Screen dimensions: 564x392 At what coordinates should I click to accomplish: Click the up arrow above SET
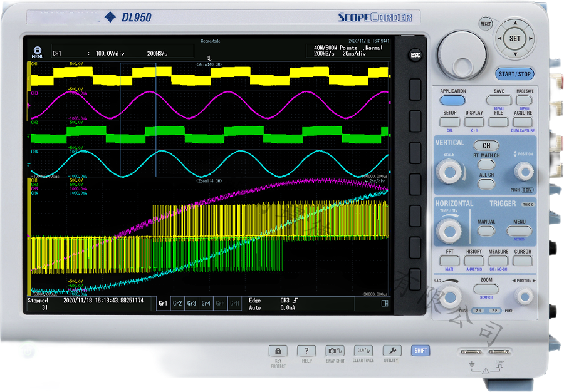[515, 23]
